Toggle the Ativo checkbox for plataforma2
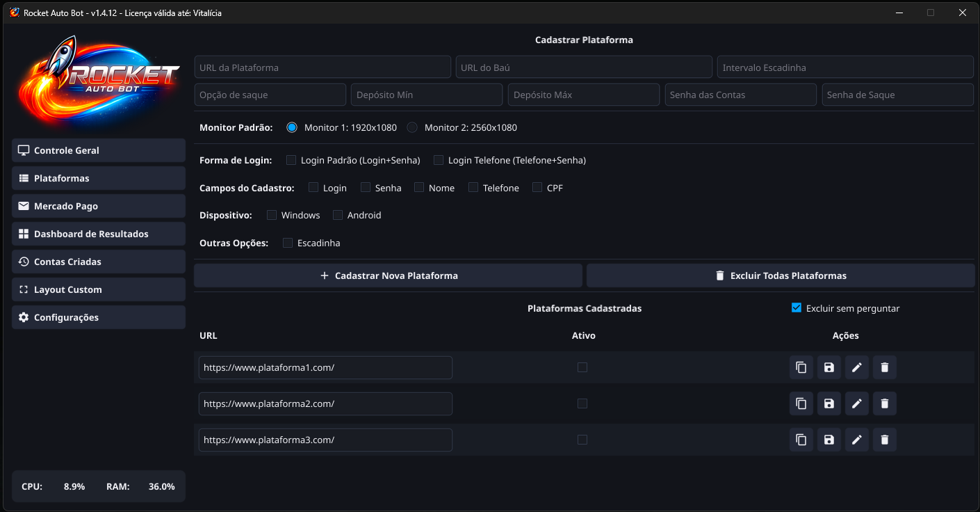Viewport: 980px width, 512px height. [x=582, y=403]
